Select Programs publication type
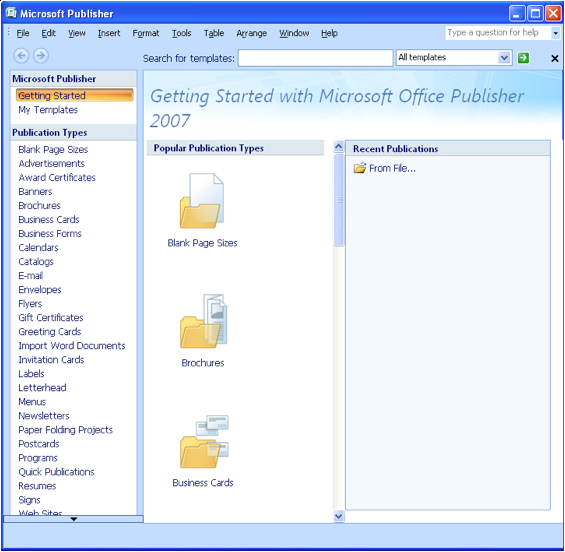Screen dimensions: 565x552 click(x=38, y=458)
